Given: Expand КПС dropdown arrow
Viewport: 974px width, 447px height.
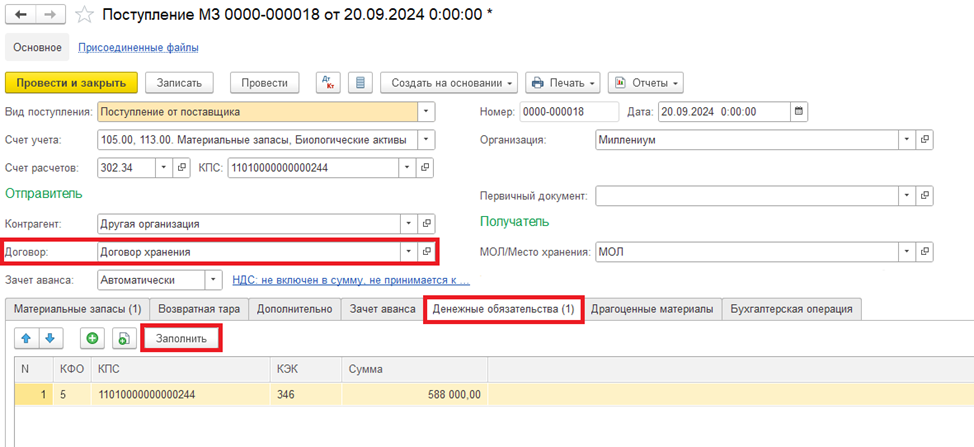Looking at the screenshot, I should click(x=407, y=167).
